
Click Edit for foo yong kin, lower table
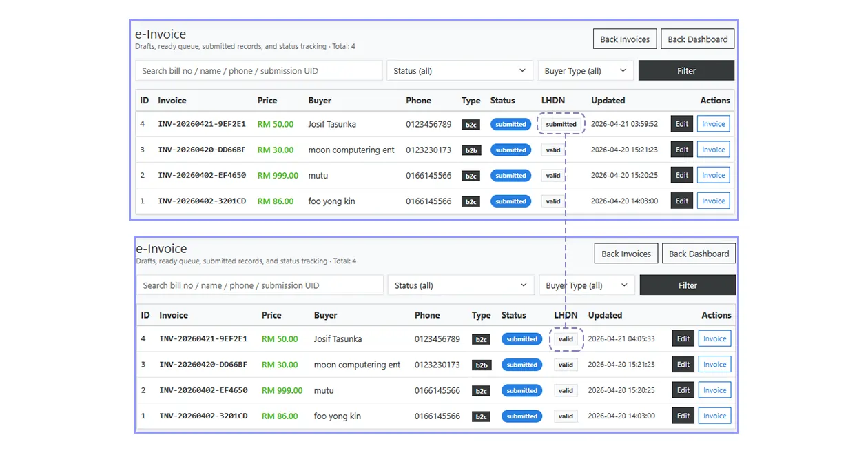point(683,416)
